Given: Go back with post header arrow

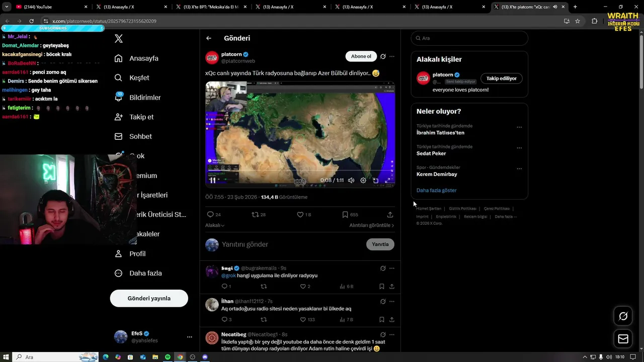Looking at the screenshot, I should tap(209, 38).
